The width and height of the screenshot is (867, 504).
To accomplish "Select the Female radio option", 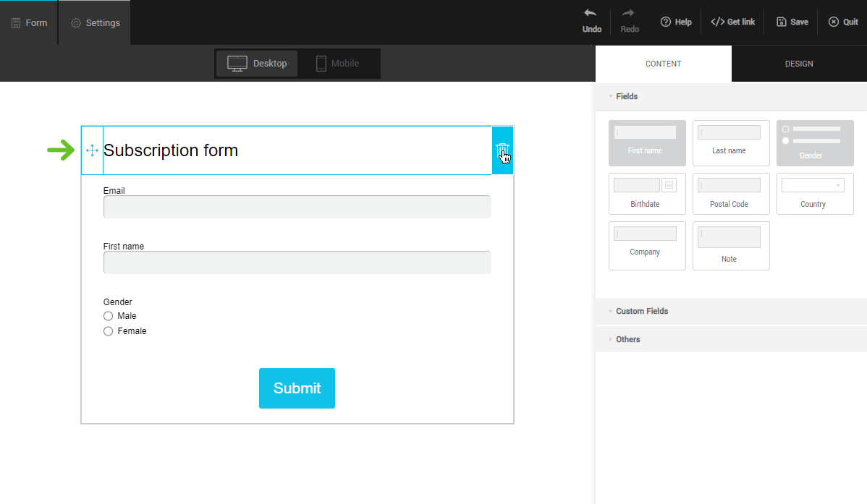I will pyautogui.click(x=109, y=331).
